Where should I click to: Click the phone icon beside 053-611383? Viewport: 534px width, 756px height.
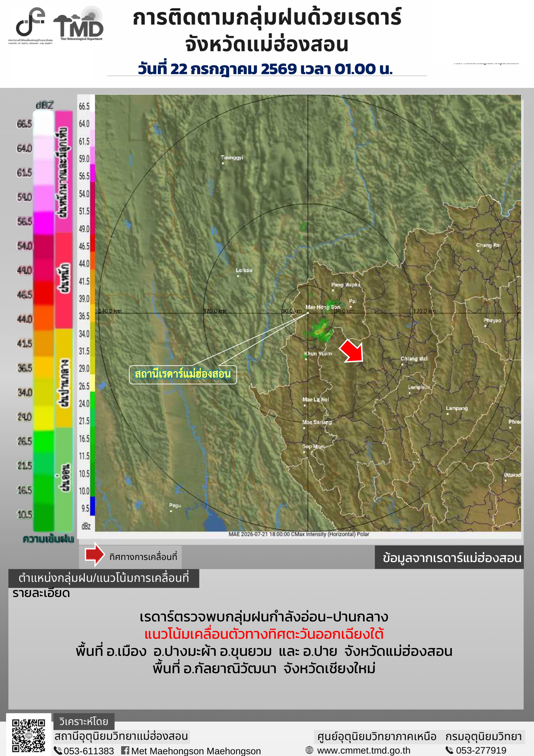[58, 751]
